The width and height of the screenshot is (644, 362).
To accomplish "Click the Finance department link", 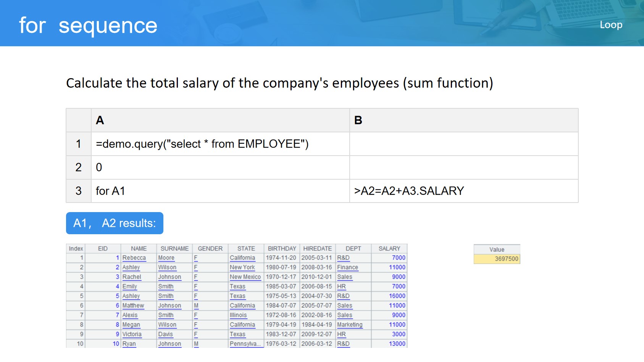I will [x=347, y=267].
